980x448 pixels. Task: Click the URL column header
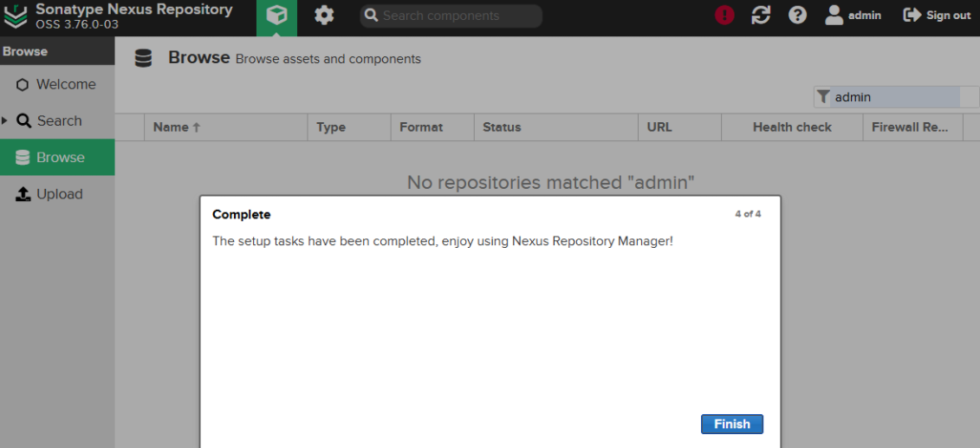pyautogui.click(x=679, y=127)
